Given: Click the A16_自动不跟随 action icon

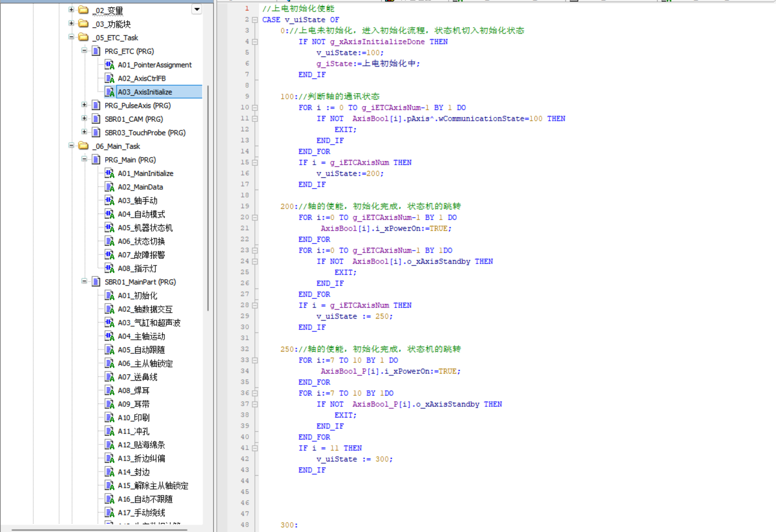Looking at the screenshot, I should tap(109, 499).
